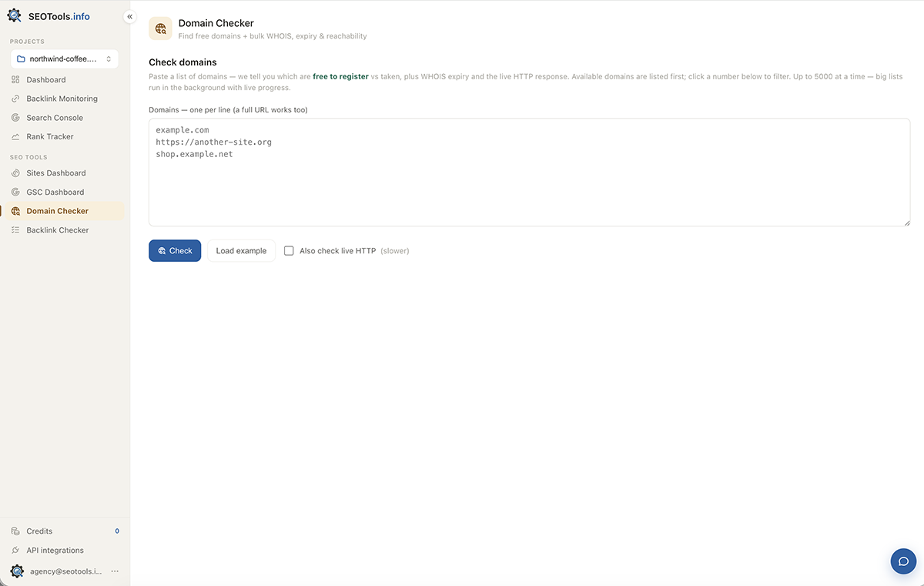Click the GSC Dashboard icon

pyautogui.click(x=15, y=192)
